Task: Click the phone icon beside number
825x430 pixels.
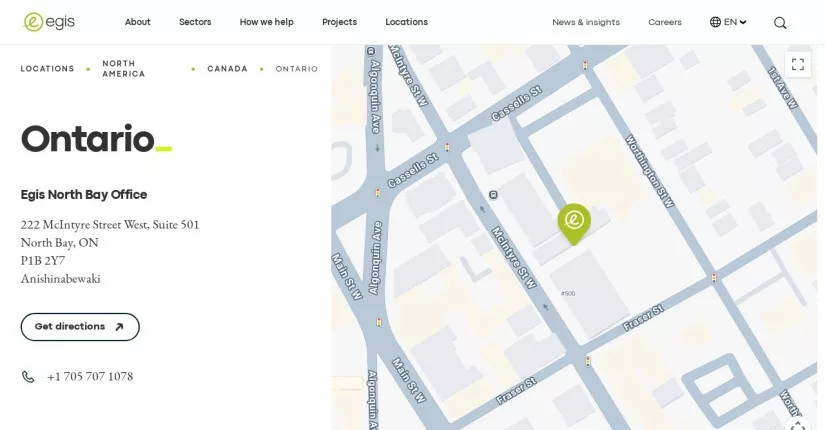Action: [28, 377]
